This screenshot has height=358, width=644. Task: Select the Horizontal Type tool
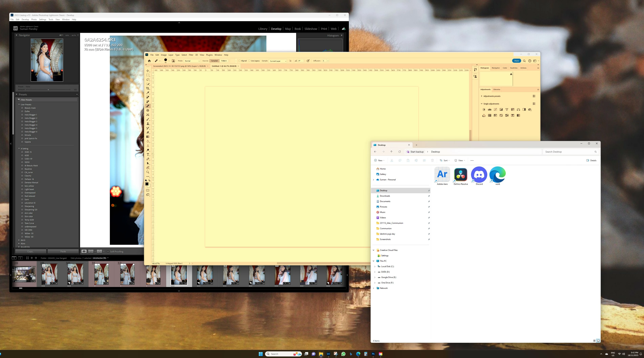pyautogui.click(x=148, y=154)
